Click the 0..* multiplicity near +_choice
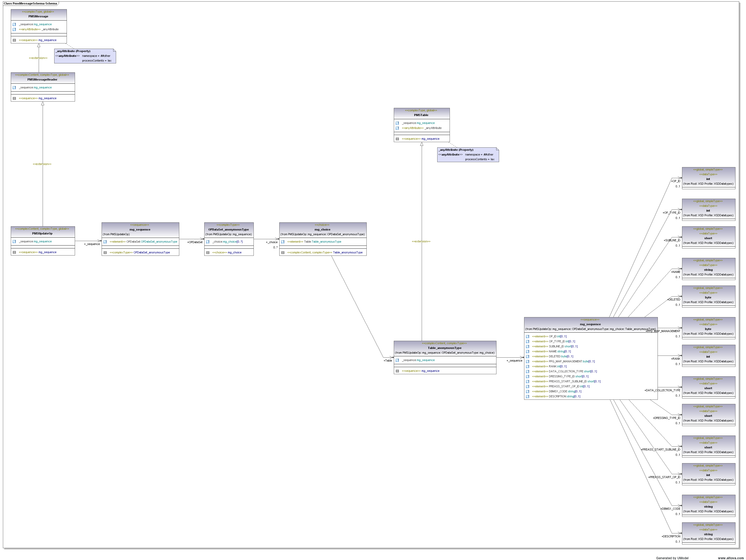 (x=275, y=247)
